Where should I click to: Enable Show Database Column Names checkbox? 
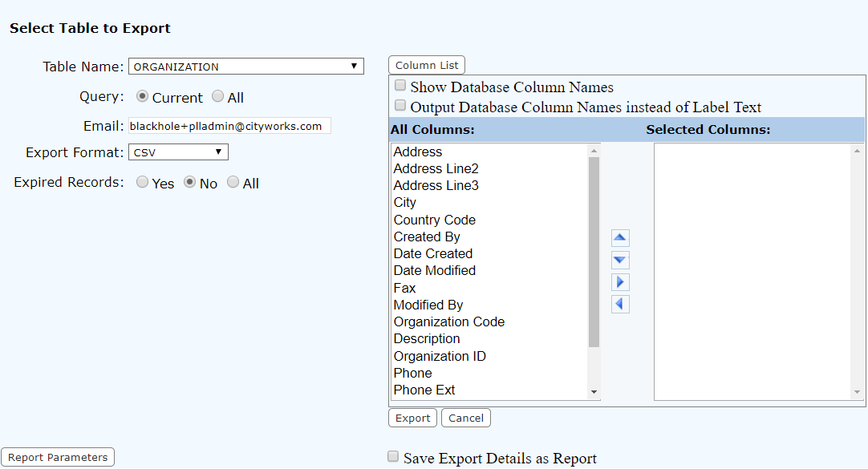pos(400,86)
